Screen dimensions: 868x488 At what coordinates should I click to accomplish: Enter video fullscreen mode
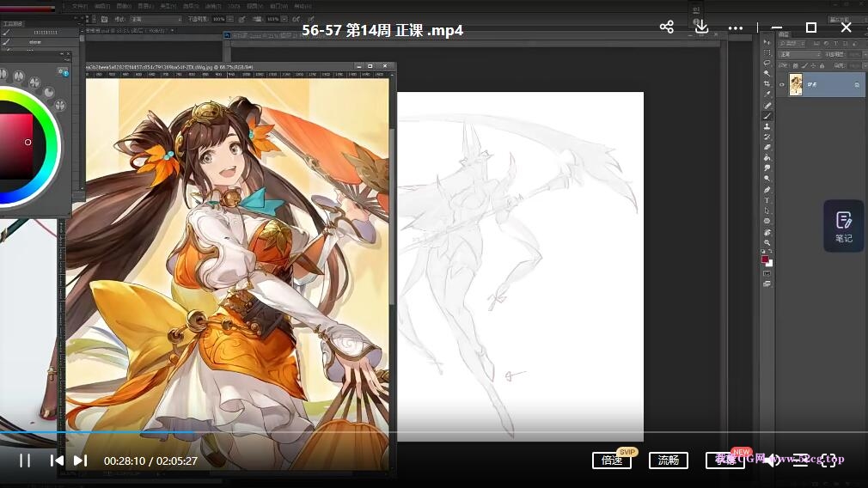(x=828, y=460)
